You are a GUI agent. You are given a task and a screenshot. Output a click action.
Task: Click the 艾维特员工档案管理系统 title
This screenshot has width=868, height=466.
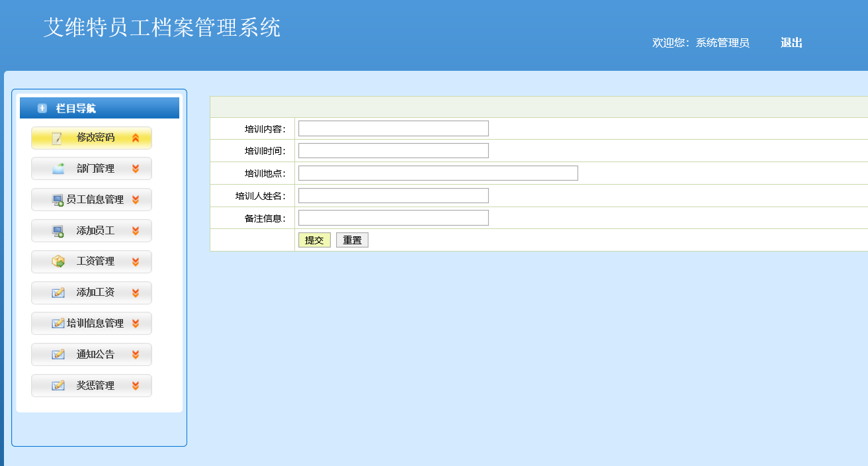pos(162,28)
